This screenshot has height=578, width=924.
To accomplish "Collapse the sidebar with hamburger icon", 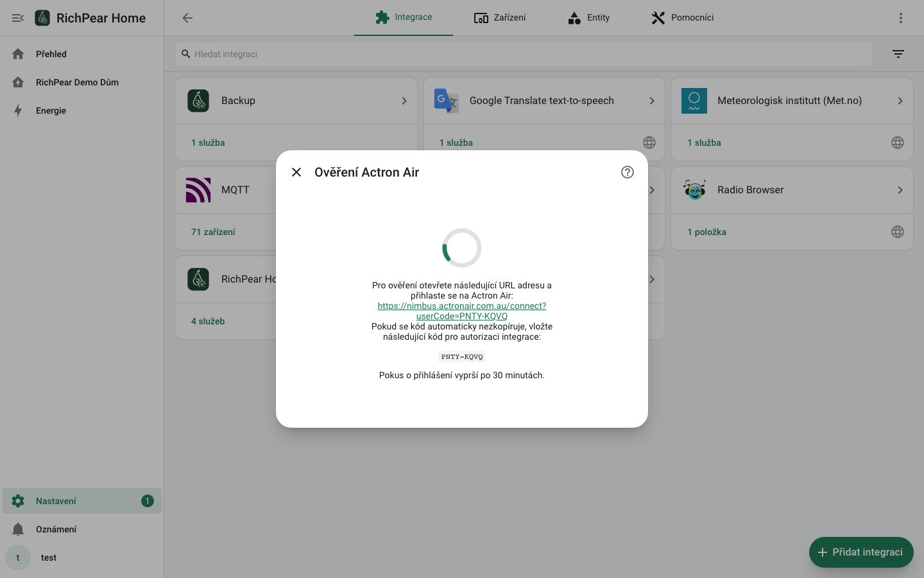I will [x=18, y=18].
